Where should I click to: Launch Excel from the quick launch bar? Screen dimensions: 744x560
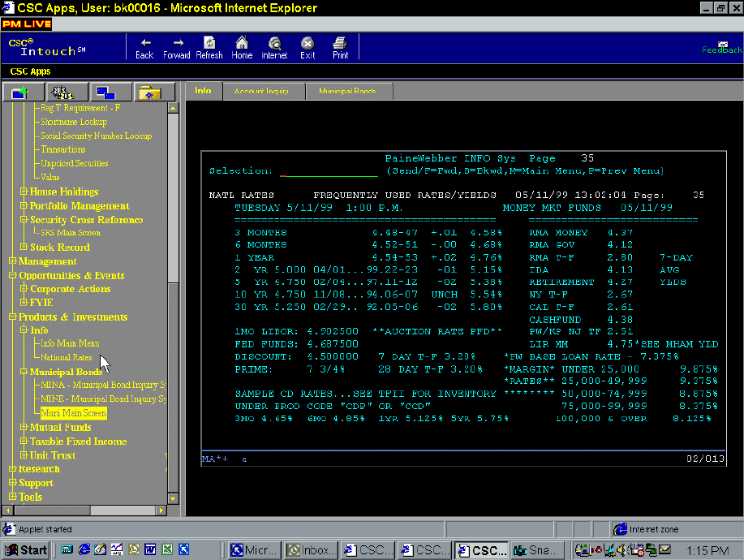[x=167, y=549]
